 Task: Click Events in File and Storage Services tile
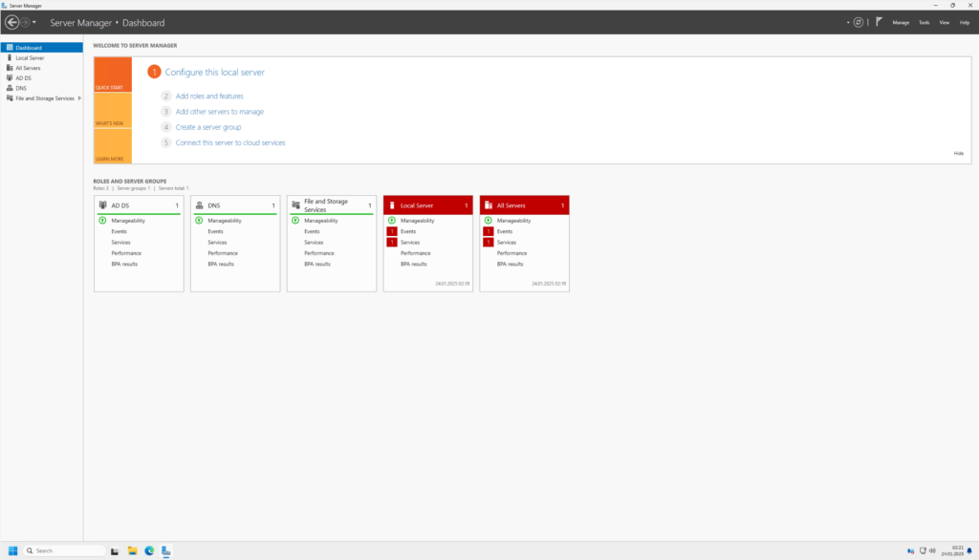(312, 231)
